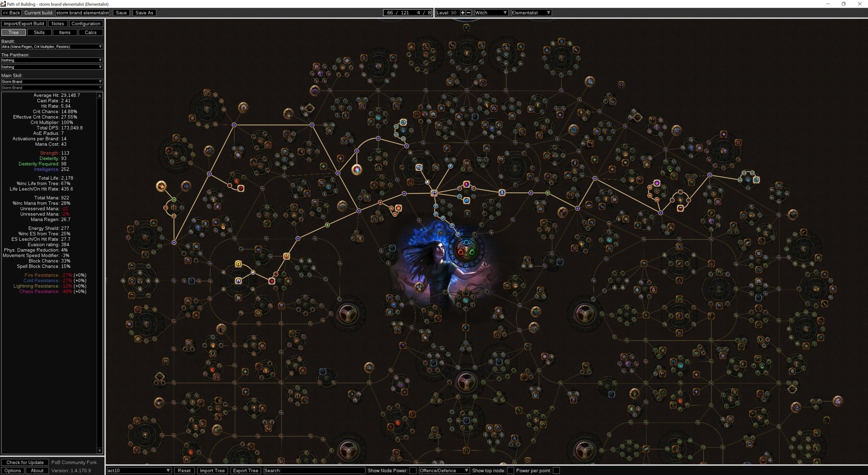
Task: Enable the Show Node Power checkbox
Action: click(x=413, y=470)
